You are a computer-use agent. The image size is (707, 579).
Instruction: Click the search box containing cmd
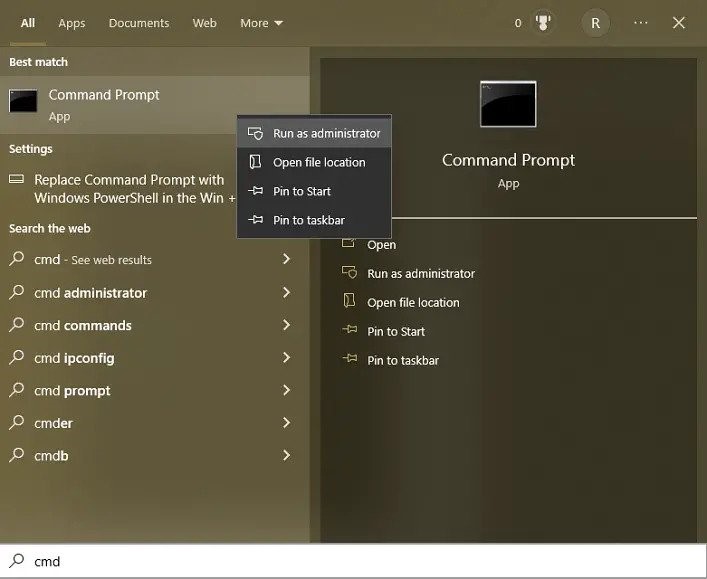click(354, 561)
